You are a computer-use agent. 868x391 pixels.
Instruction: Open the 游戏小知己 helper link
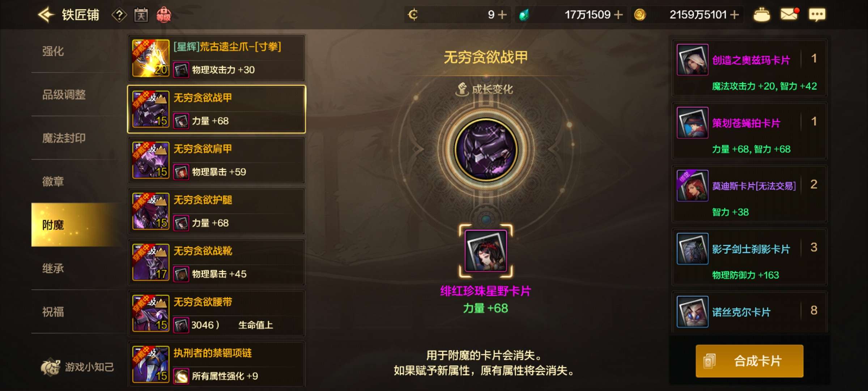(77, 367)
